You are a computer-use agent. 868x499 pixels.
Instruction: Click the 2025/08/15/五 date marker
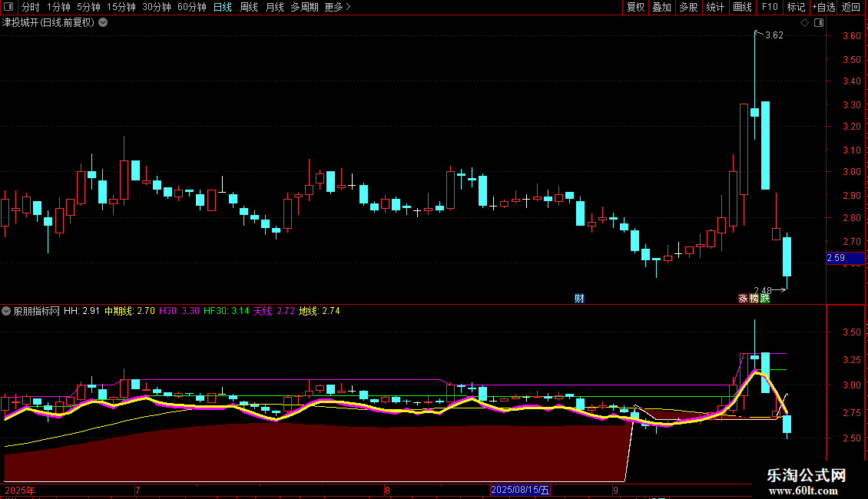click(520, 490)
